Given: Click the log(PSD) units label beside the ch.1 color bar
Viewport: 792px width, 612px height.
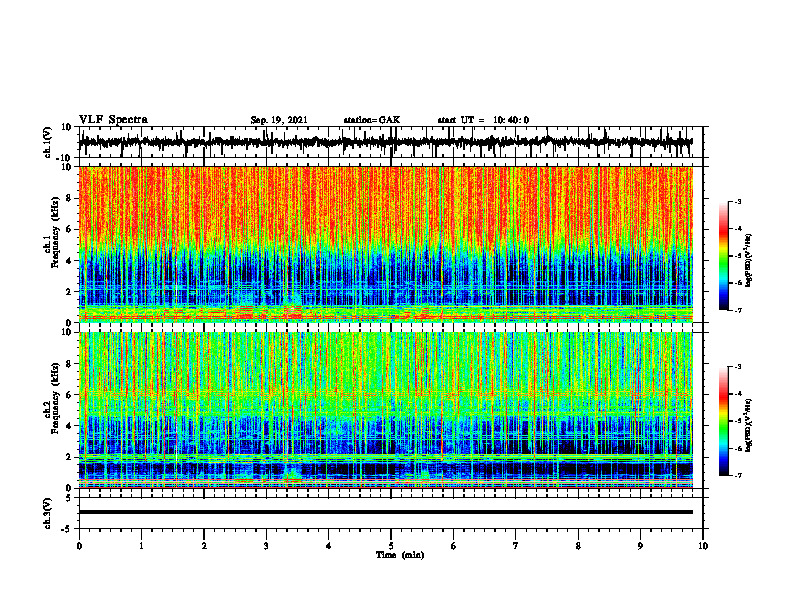Looking at the screenshot, I should 749,261.
